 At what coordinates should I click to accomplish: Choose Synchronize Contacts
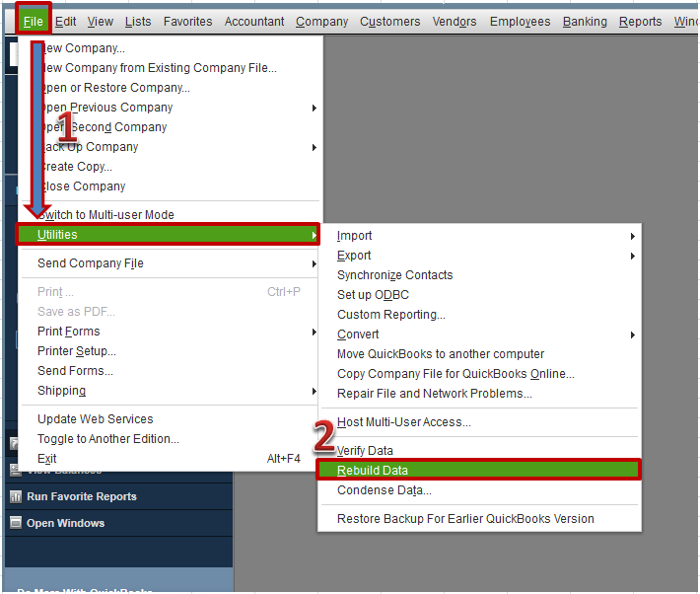coord(395,275)
